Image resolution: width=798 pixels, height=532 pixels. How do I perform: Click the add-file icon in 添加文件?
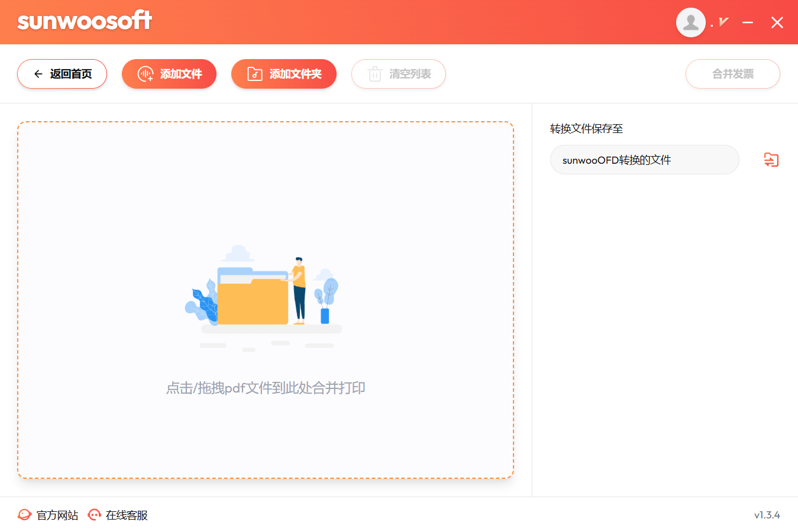tap(145, 74)
